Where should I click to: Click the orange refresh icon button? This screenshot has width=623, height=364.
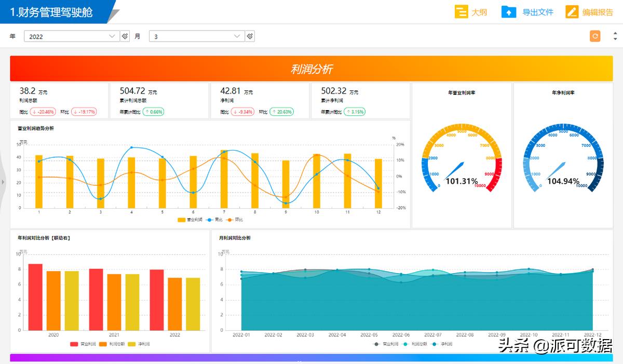595,36
